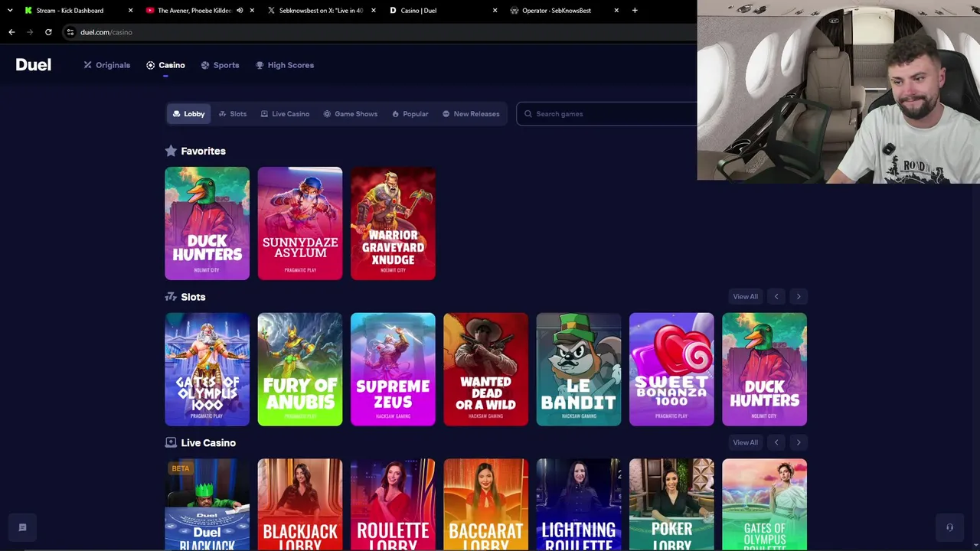
Task: Play Duck Hunters in the Slots row
Action: [x=764, y=370]
